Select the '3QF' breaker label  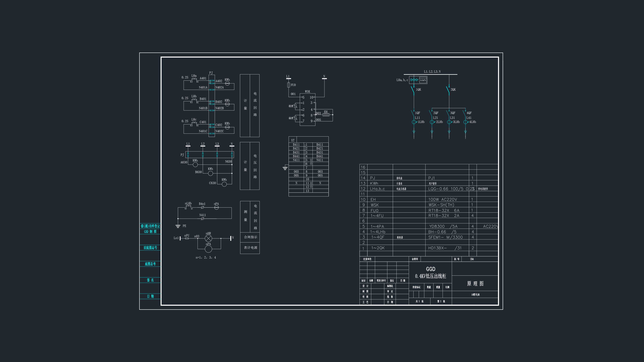[453, 113]
